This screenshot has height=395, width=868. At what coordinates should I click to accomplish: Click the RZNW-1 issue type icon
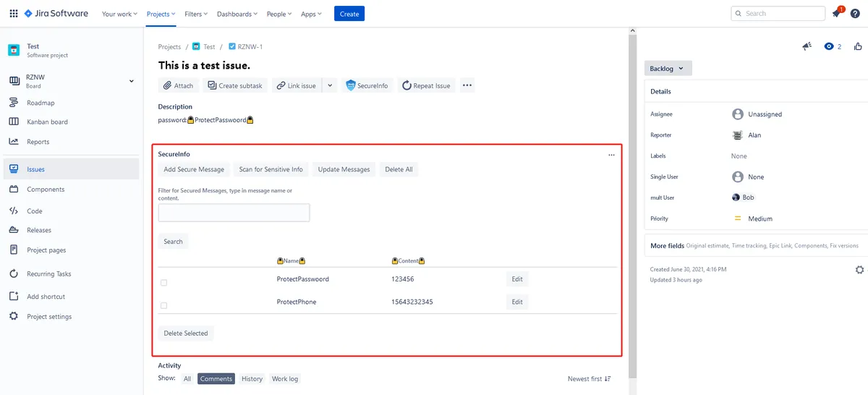(x=232, y=46)
